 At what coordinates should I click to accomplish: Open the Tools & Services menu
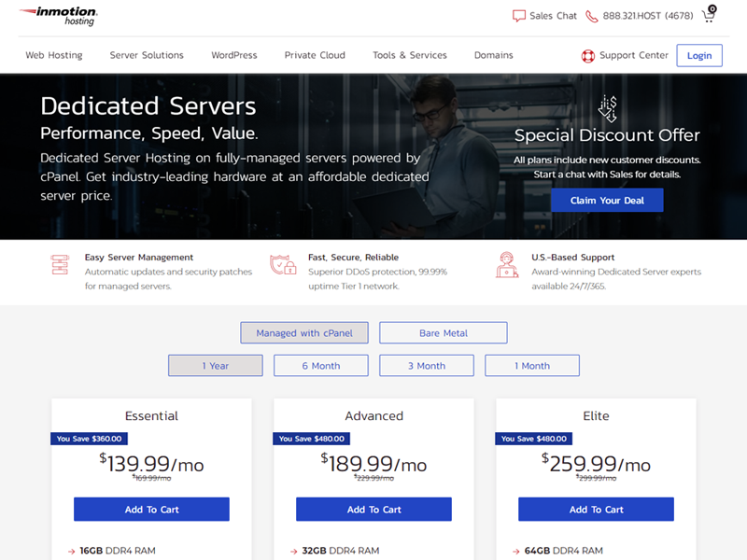(x=409, y=55)
